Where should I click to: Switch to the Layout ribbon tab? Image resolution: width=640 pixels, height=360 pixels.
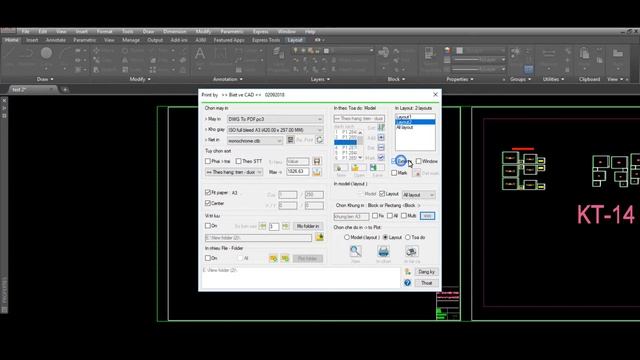[x=295, y=40]
